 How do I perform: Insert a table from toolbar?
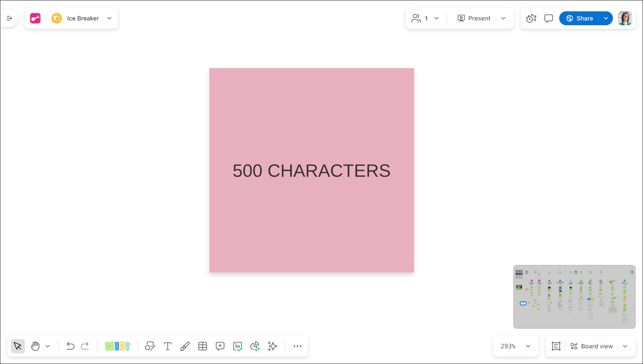203,346
